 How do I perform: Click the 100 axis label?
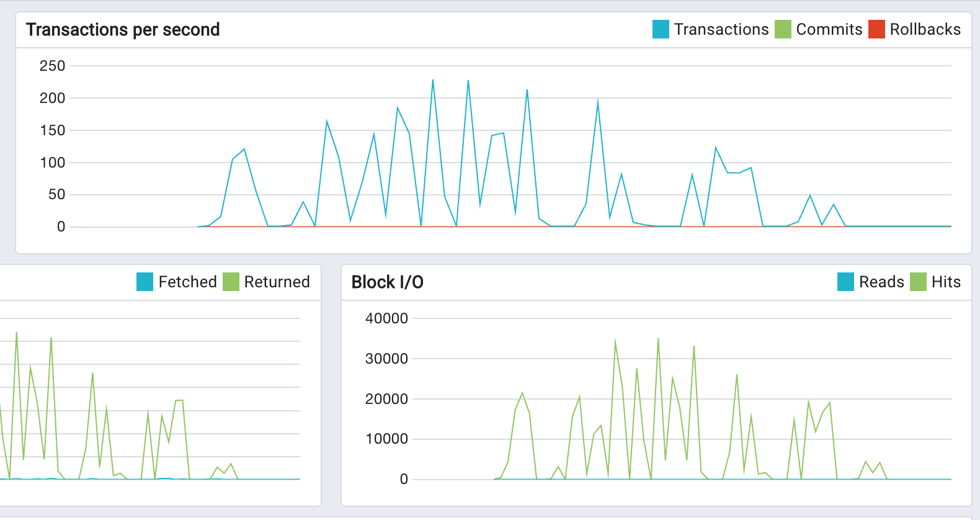52,163
